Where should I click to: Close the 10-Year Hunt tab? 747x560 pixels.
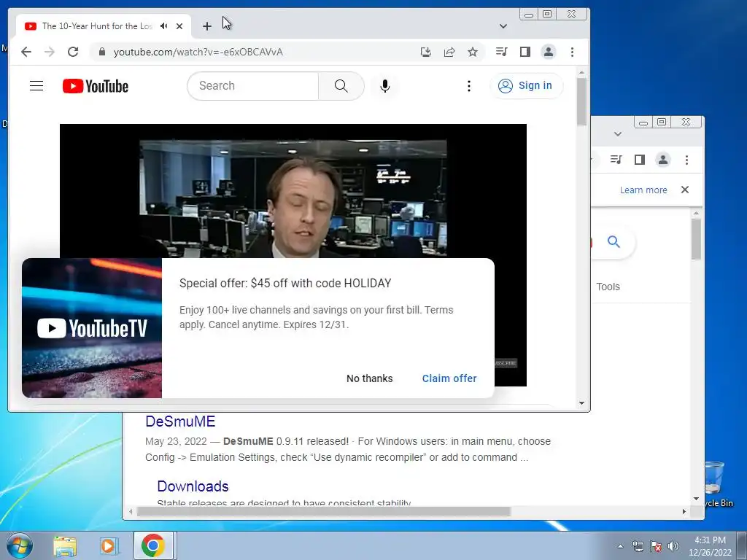click(x=179, y=26)
